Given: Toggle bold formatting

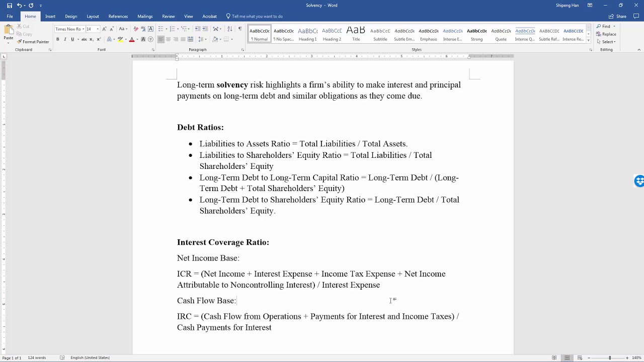Looking at the screenshot, I should (x=57, y=39).
